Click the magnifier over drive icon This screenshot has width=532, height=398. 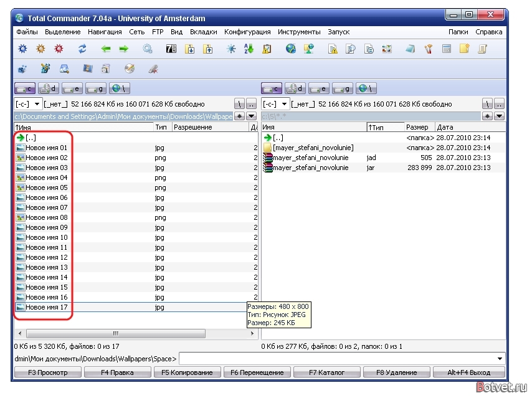coord(64,69)
